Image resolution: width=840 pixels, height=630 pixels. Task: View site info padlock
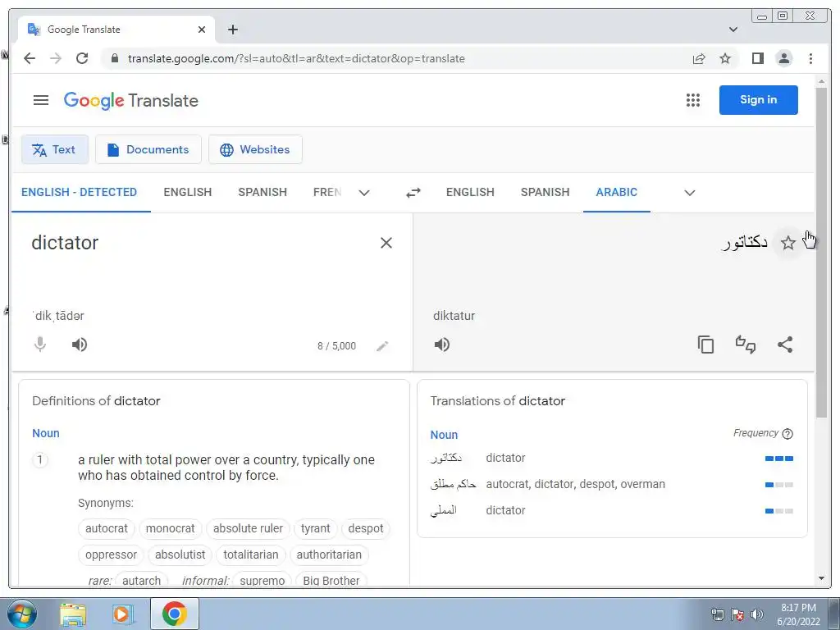[x=114, y=58]
